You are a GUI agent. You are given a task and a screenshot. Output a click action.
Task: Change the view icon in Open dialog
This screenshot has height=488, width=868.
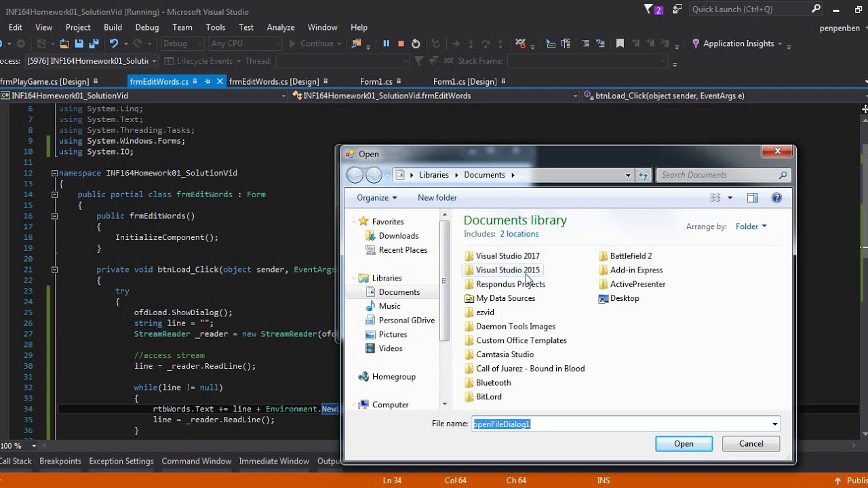pyautogui.click(x=715, y=198)
